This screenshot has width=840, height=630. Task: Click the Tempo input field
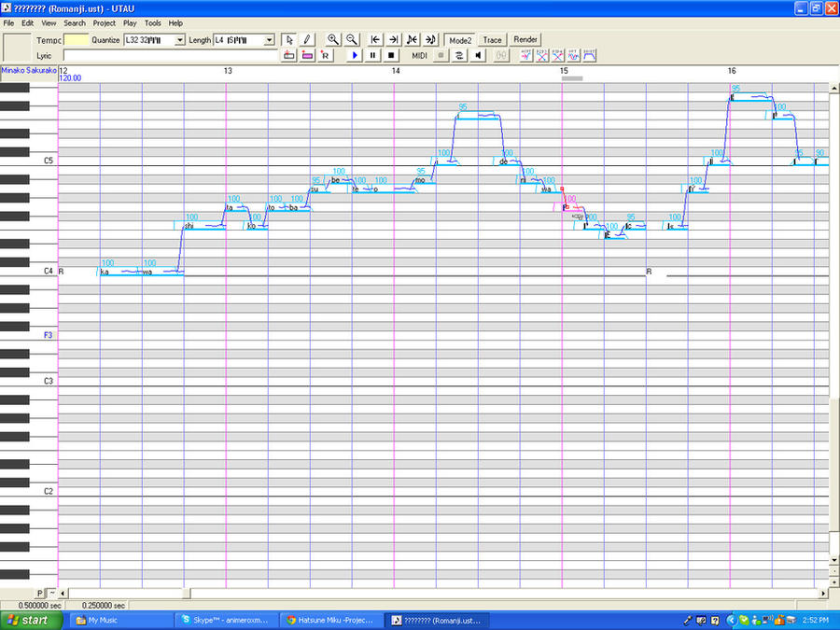coord(77,40)
